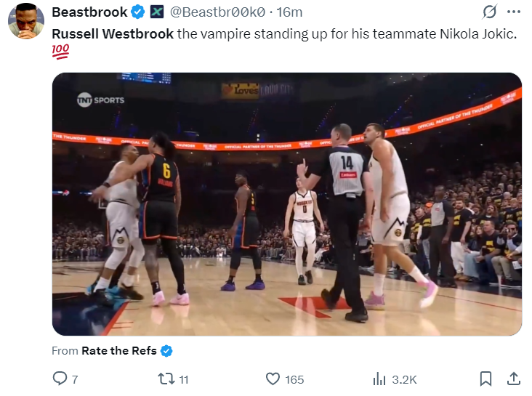Play the TNT Sports basketball video
The width and height of the screenshot is (532, 396).
[x=286, y=204]
